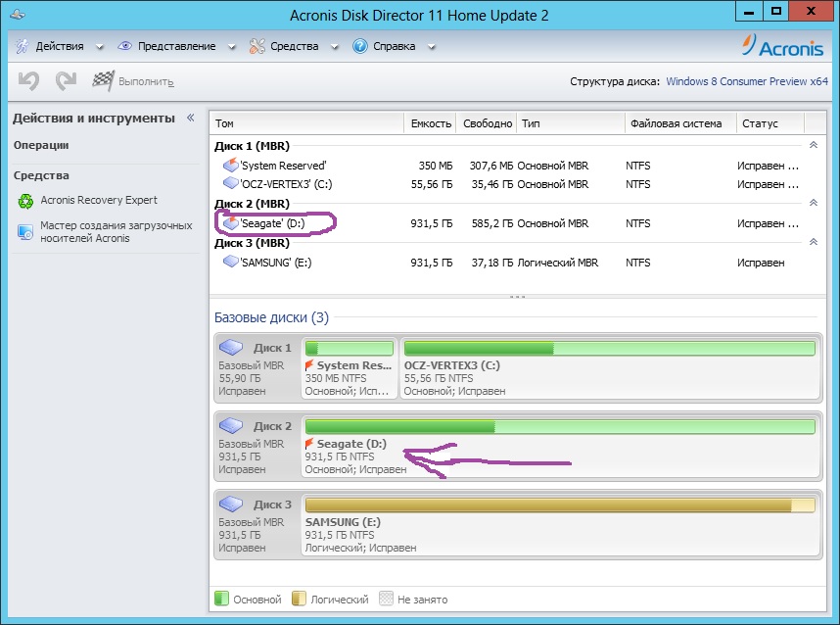
Task: Click the title bar application icon
Action: coord(18,15)
